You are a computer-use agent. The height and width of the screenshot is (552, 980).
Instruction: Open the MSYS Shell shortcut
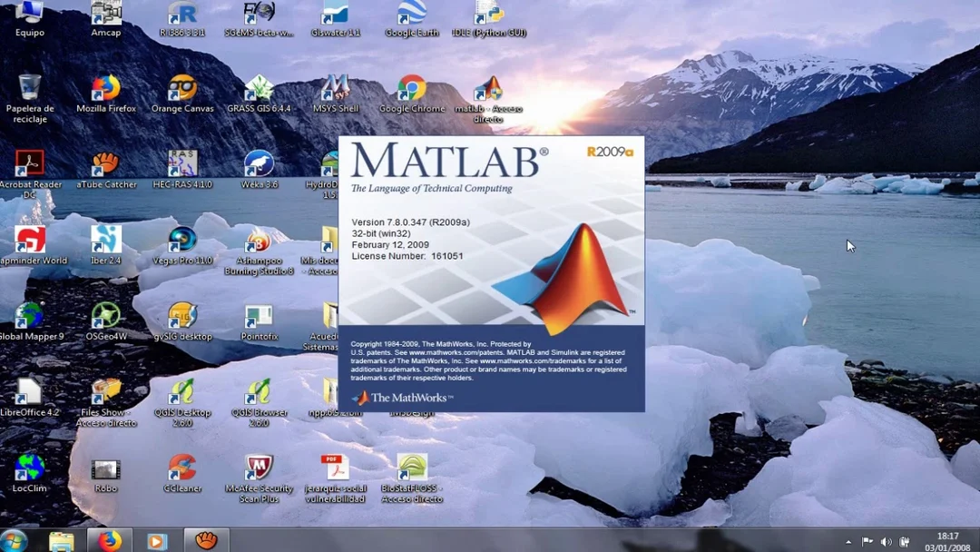[336, 94]
